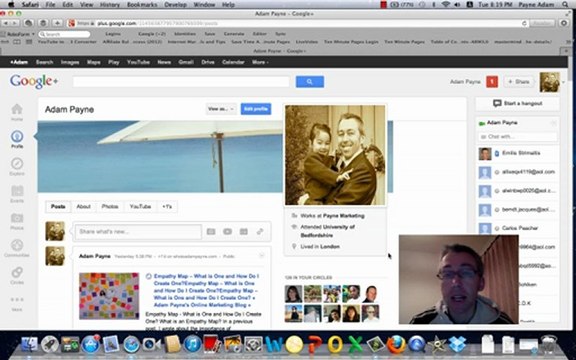
Task: Go forward with Safari's forward arrow
Action: 15,23
